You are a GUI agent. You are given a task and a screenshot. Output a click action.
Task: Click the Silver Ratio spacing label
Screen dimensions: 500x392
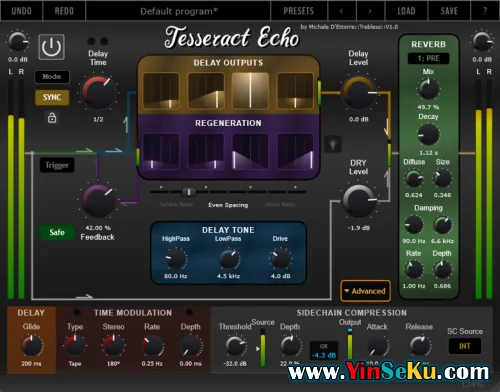pyautogui.click(x=280, y=204)
